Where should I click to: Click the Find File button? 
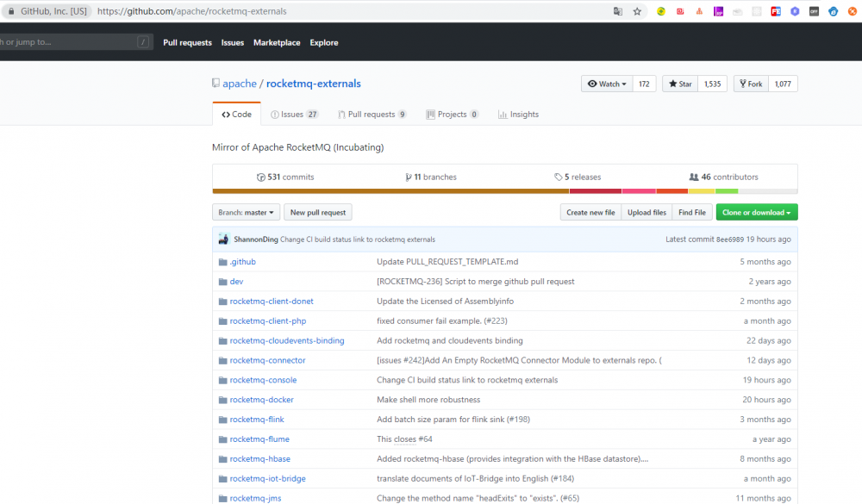tap(692, 212)
